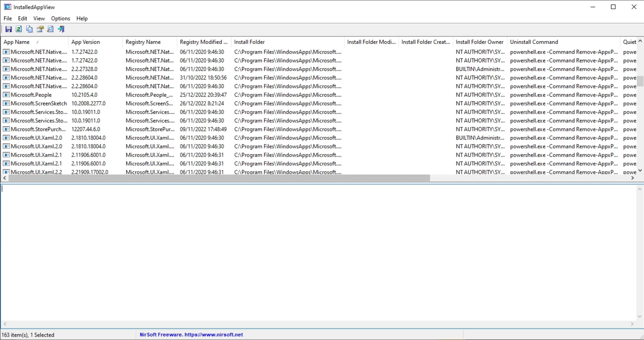Viewport: 644px width, 340px height.
Task: Click version 2.2.27328.0 cell
Action: [x=84, y=69]
